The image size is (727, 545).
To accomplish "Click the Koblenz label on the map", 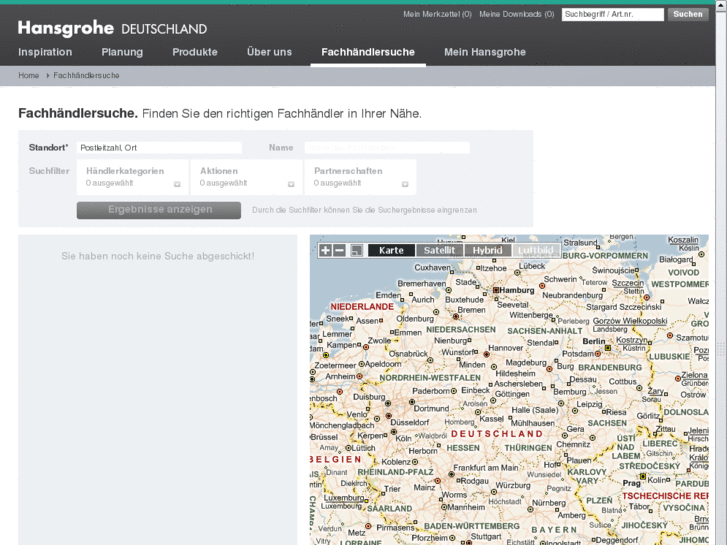I will [396, 462].
